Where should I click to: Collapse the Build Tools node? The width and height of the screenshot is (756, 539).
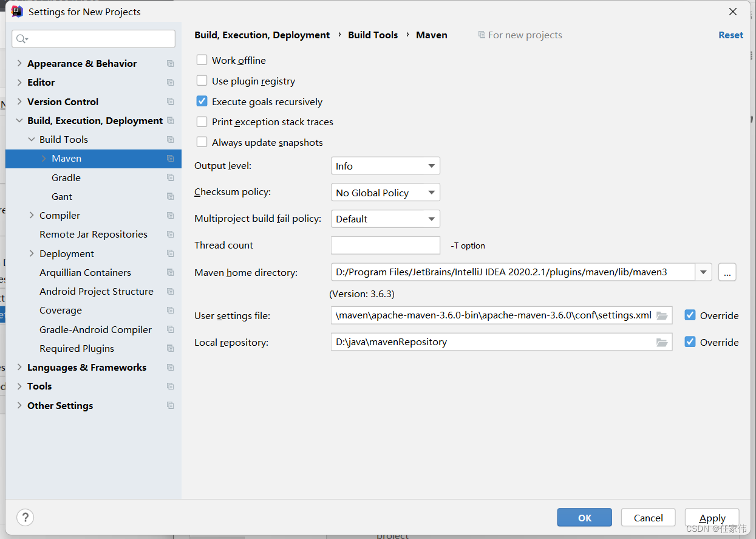(x=32, y=139)
